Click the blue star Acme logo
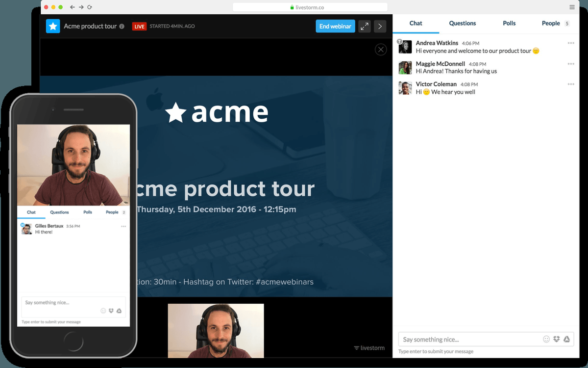This screenshot has width=588, height=368. (53, 26)
